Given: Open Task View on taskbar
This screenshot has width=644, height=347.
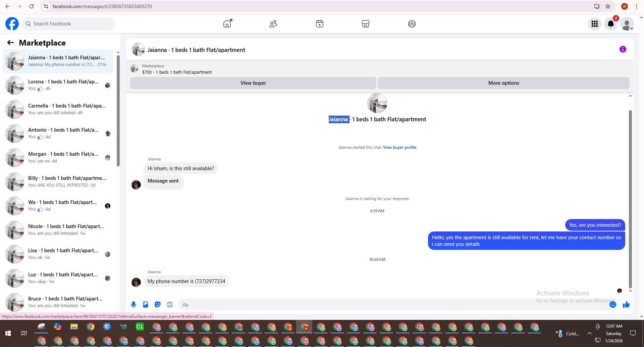Looking at the screenshot, I should [24, 333].
